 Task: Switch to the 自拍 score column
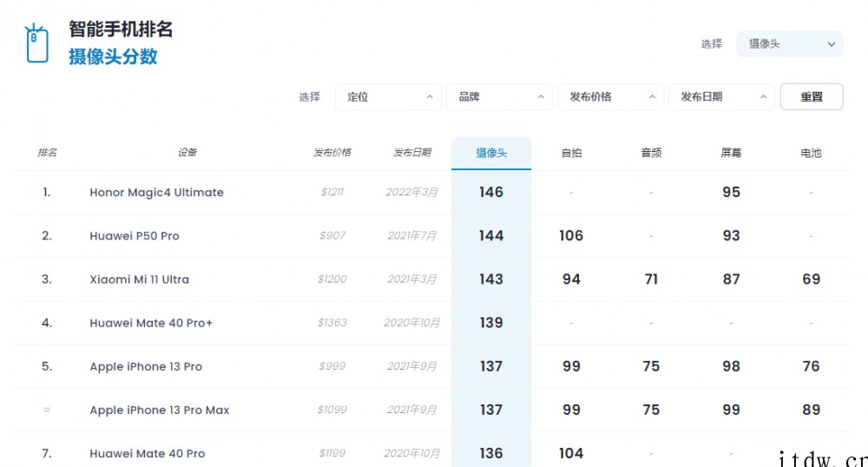571,154
